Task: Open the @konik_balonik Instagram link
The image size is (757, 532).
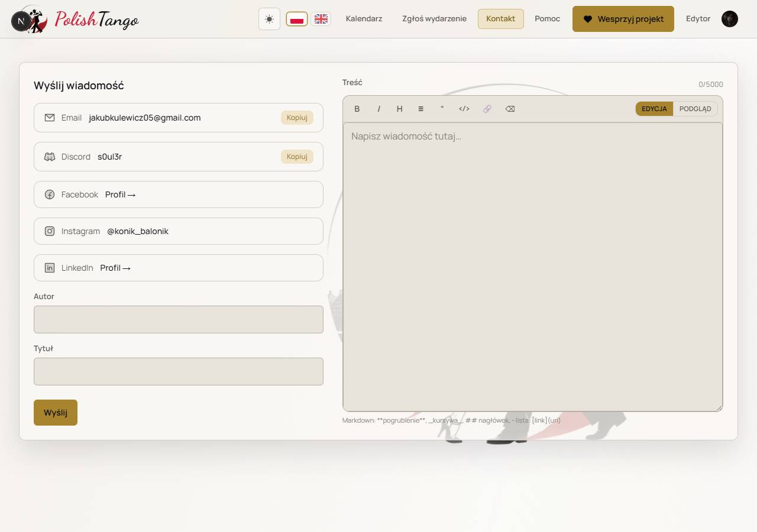Action: 138,231
